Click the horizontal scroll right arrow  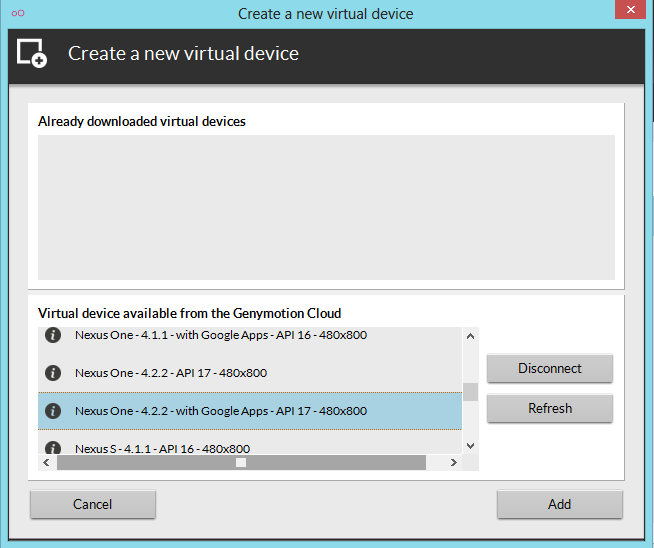tap(453, 463)
